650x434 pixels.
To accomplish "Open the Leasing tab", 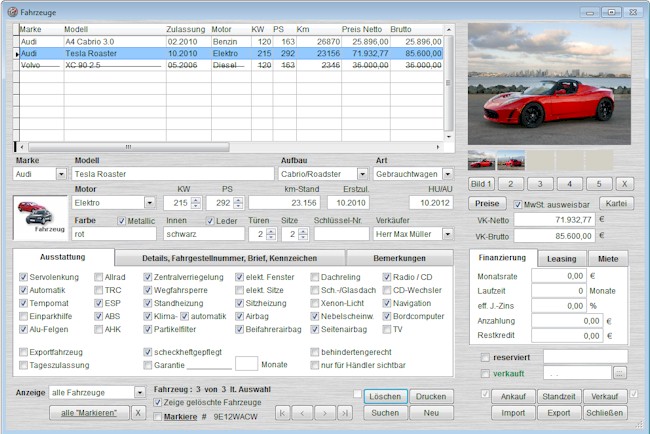I will coord(563,257).
